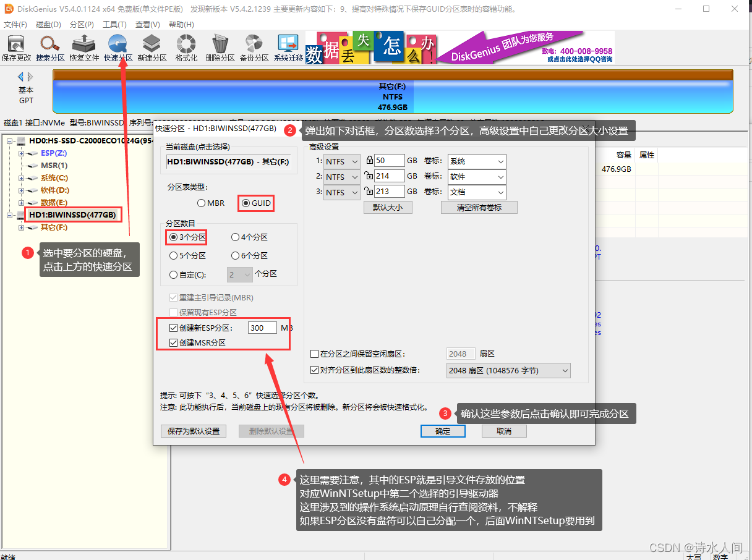Cancel the quick partition dialog with 取消
The image size is (752, 560).
(x=504, y=431)
